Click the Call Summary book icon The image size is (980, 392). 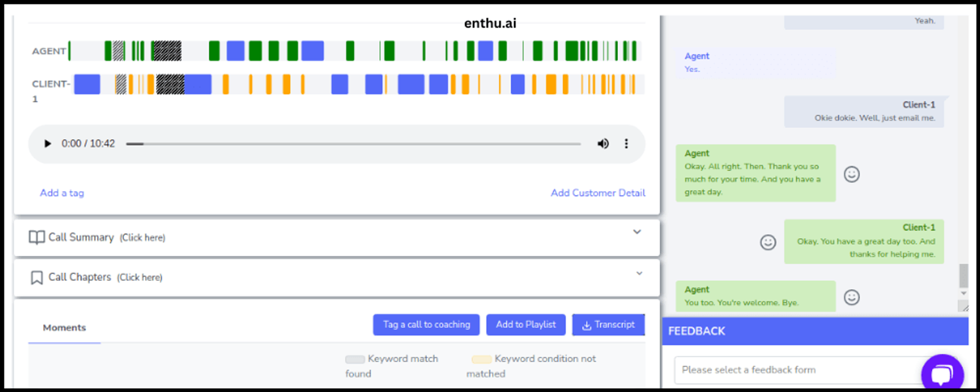point(37,238)
